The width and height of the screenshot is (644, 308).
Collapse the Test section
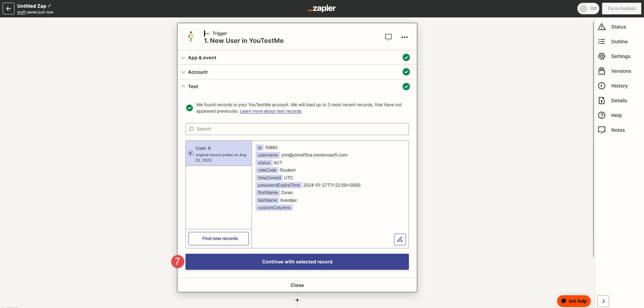point(297,86)
